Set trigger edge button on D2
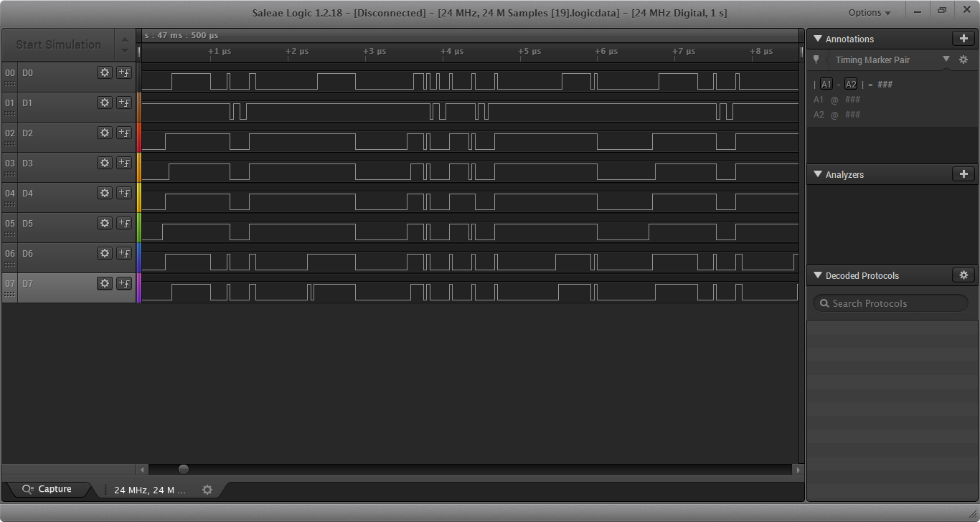This screenshot has height=522, width=980. [124, 133]
